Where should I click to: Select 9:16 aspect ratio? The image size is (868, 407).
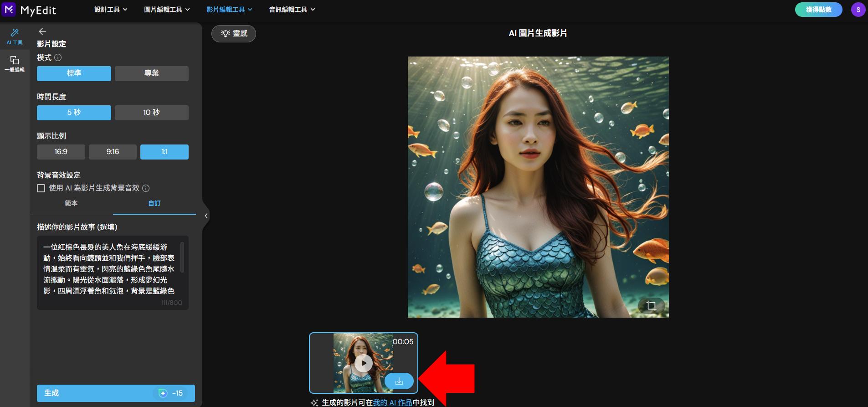tap(113, 152)
